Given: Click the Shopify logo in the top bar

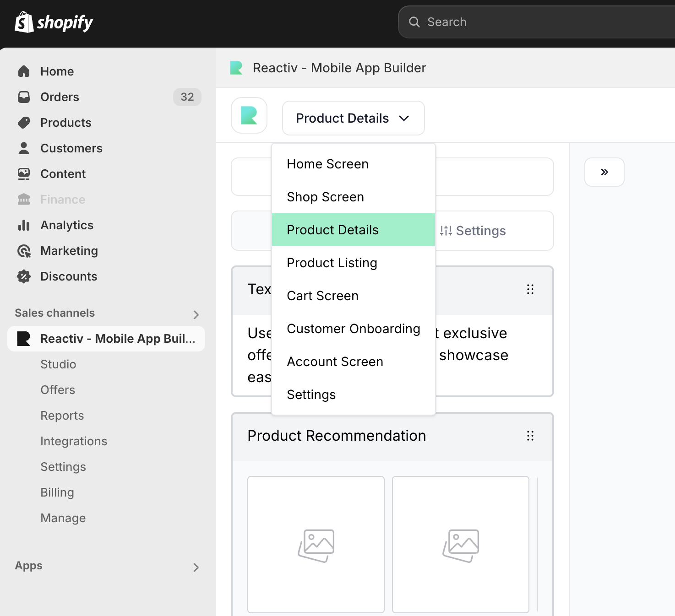Looking at the screenshot, I should [54, 22].
